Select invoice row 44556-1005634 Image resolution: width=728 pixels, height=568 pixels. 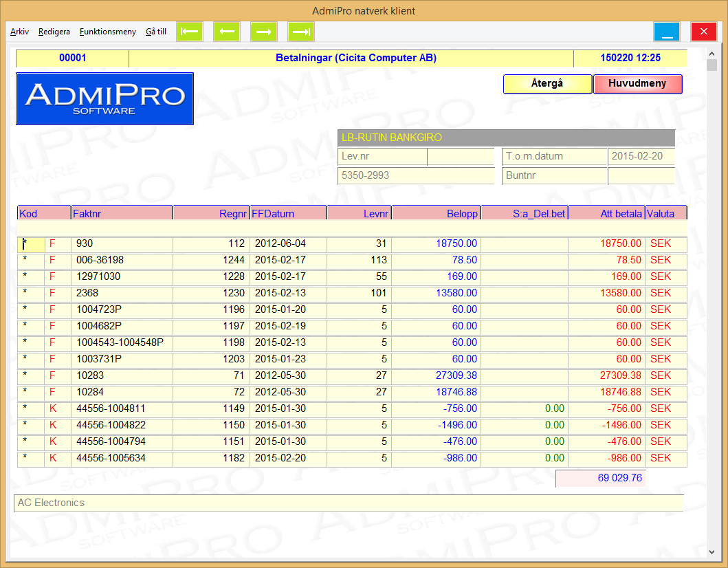[122, 459]
